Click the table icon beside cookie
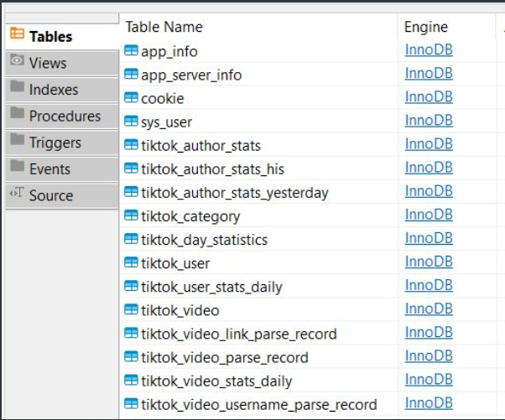 [x=131, y=97]
